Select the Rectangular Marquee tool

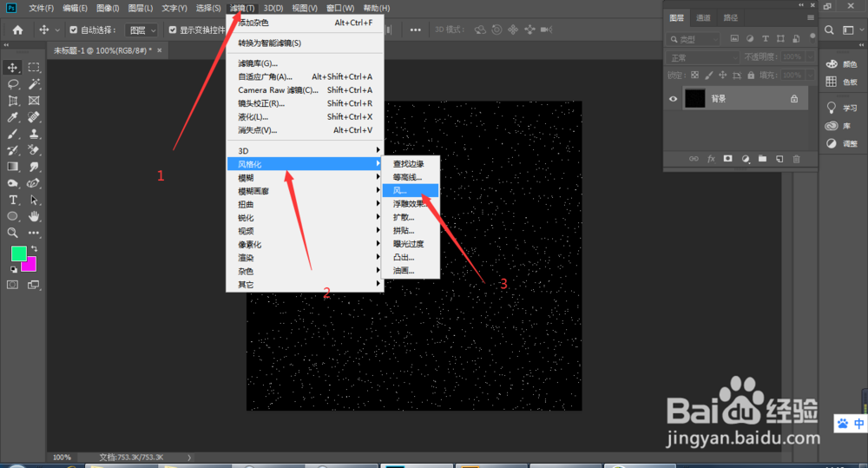tap(34, 68)
